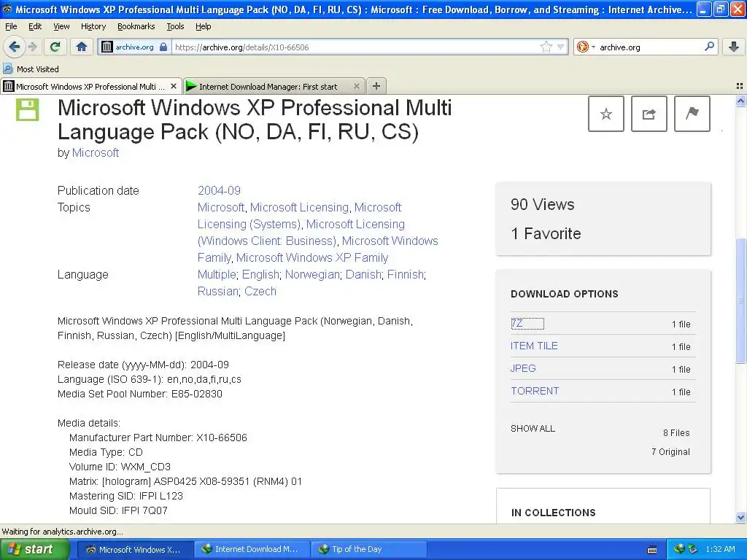Screen dimensions: 747x560
Task: Click the 8 Files count text
Action: (x=676, y=433)
